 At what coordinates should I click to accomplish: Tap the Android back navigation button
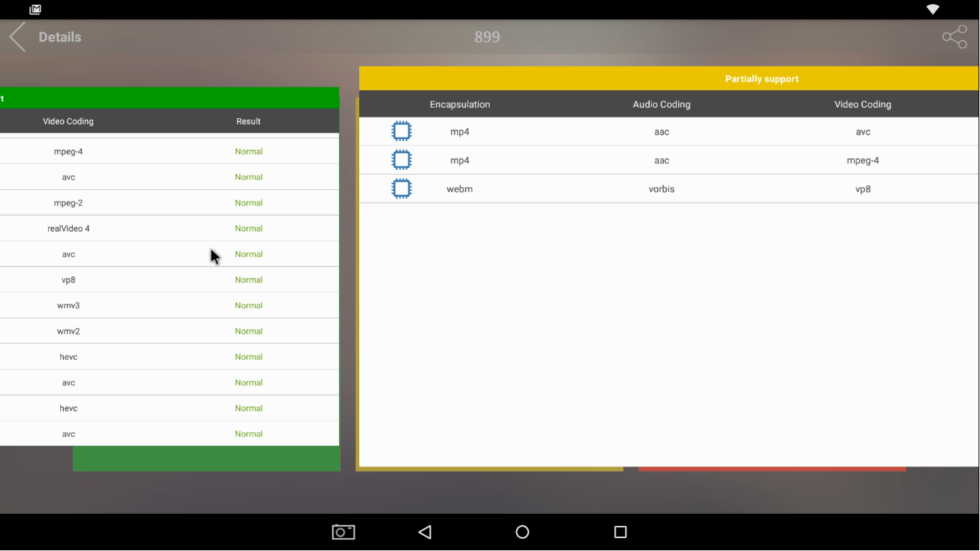click(425, 532)
